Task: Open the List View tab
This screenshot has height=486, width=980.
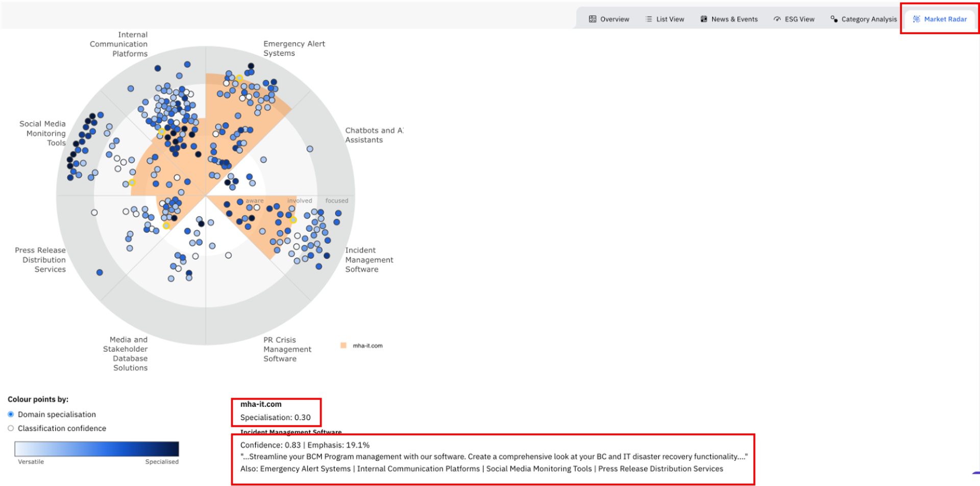Action: point(670,19)
